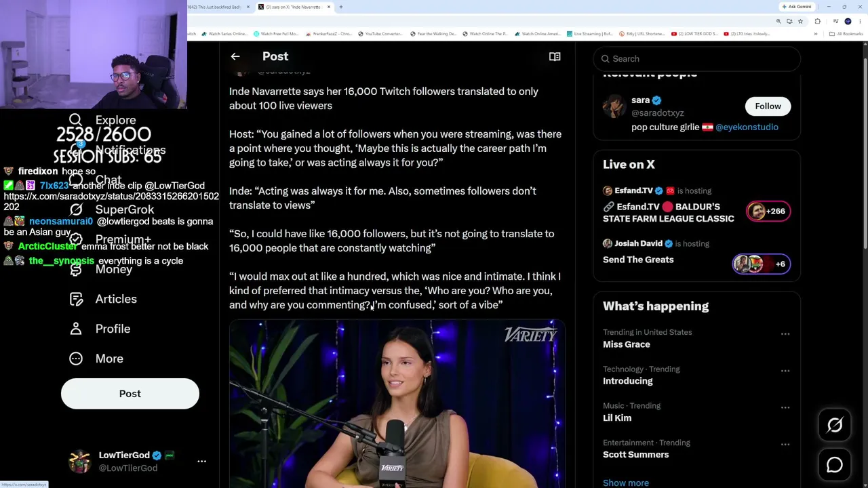The height and width of the screenshot is (488, 868).
Task: Play the Variety interview video
Action: (397, 404)
